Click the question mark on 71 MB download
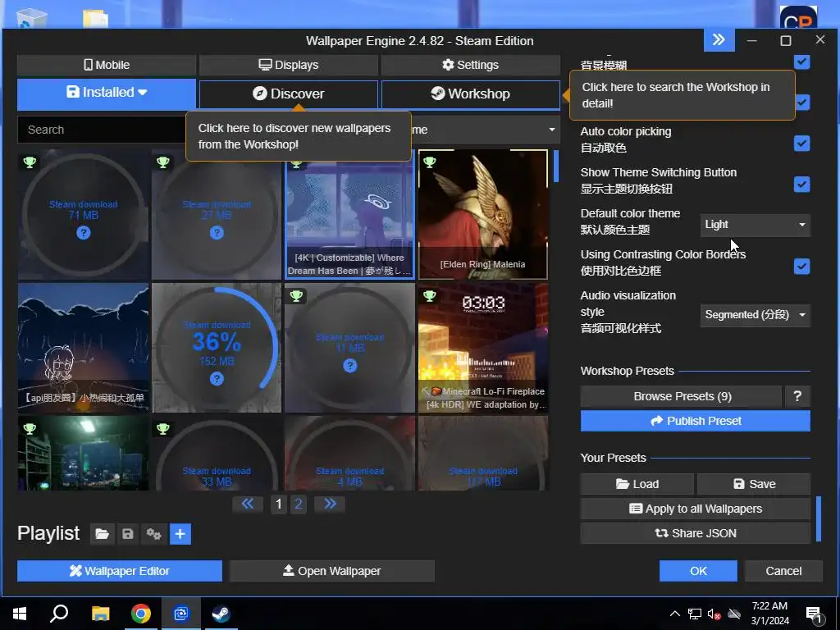Viewport: 840px width, 630px height. tap(84, 233)
